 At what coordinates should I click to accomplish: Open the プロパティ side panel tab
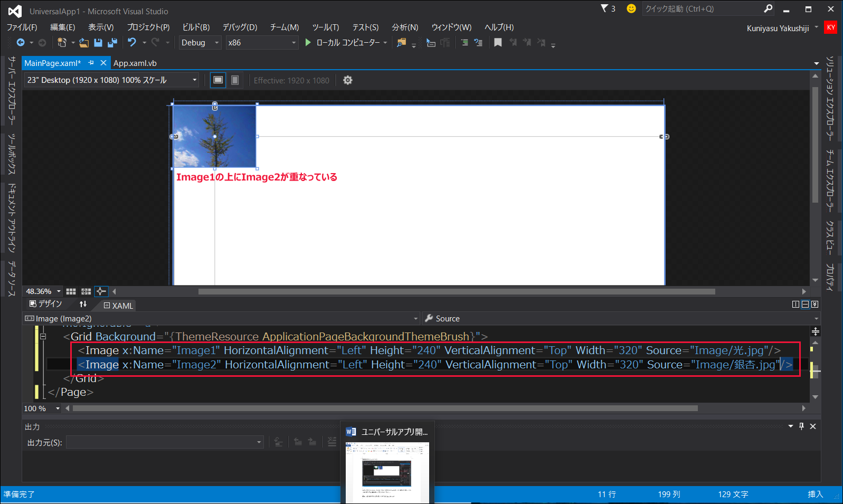click(830, 277)
